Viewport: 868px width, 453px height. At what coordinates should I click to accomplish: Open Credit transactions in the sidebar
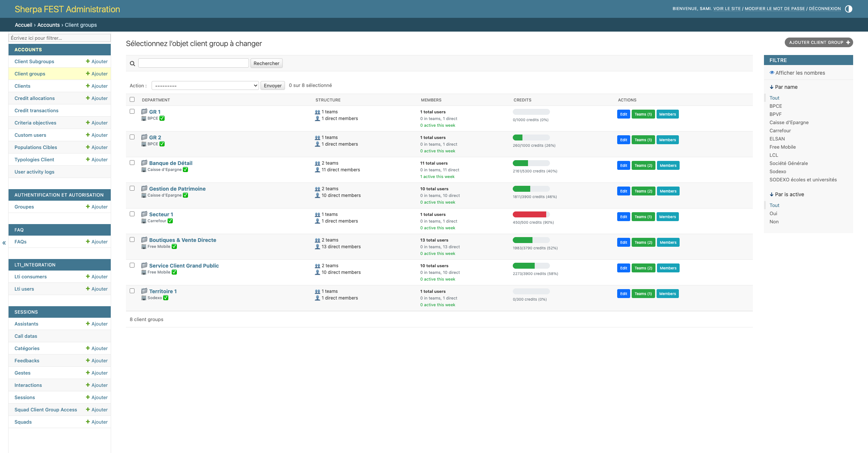[x=36, y=110]
